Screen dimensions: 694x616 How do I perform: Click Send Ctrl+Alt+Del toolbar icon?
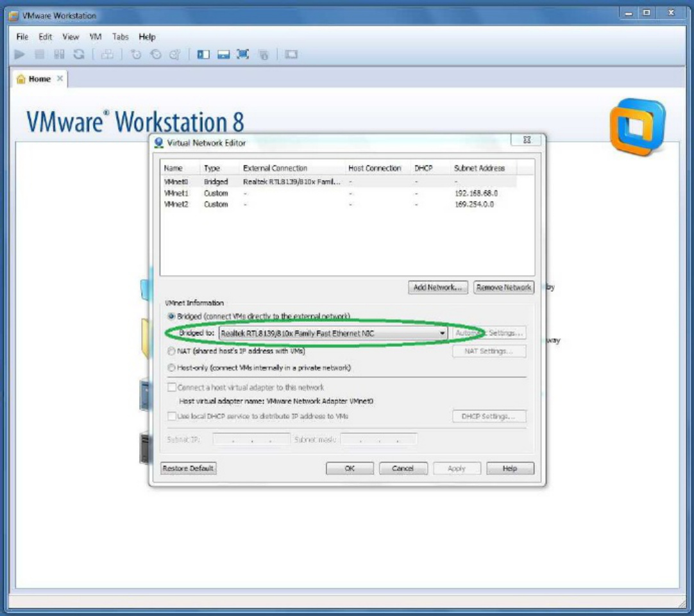tap(107, 54)
